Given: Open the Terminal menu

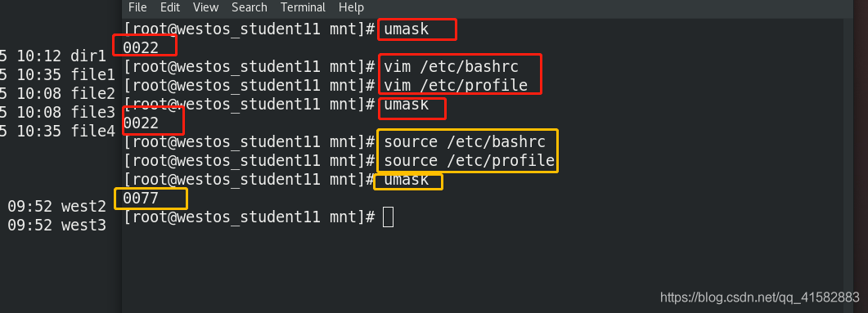Looking at the screenshot, I should (303, 7).
